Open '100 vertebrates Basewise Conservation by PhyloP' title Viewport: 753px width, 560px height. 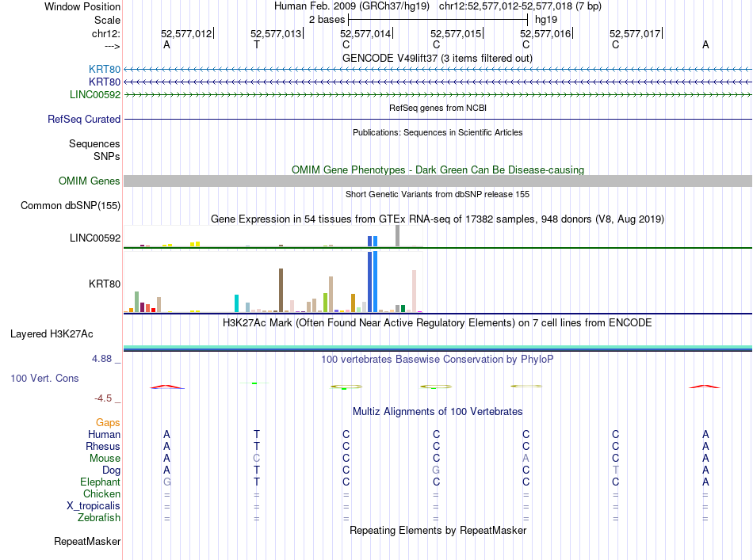438,359
